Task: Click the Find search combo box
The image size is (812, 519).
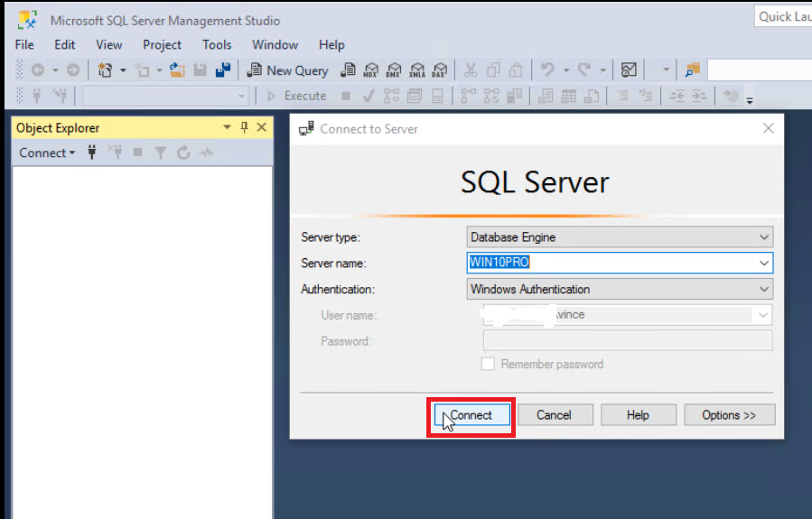Action: (x=760, y=70)
